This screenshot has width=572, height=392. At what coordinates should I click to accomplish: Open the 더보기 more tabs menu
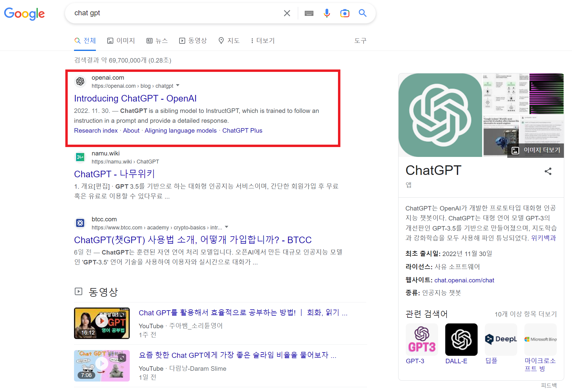pyautogui.click(x=263, y=41)
